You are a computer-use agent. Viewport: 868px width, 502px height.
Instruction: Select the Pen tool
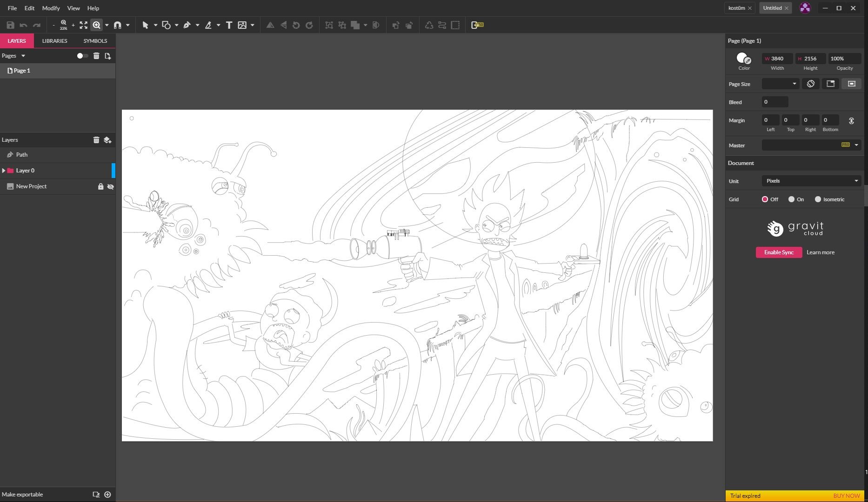click(187, 25)
